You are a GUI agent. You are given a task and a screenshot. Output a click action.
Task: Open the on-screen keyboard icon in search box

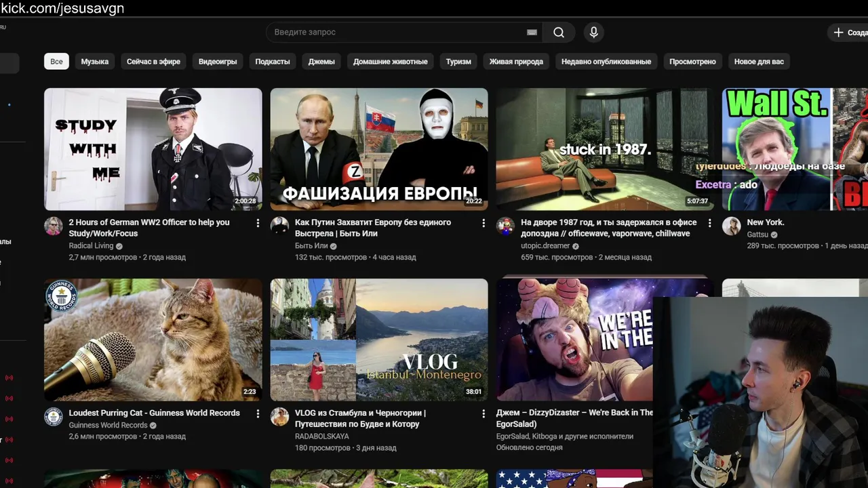[532, 32]
